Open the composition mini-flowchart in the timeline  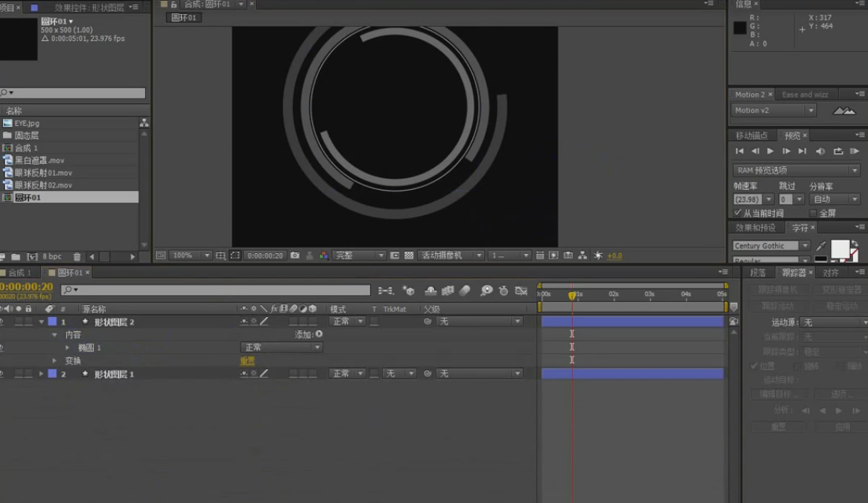coord(385,290)
